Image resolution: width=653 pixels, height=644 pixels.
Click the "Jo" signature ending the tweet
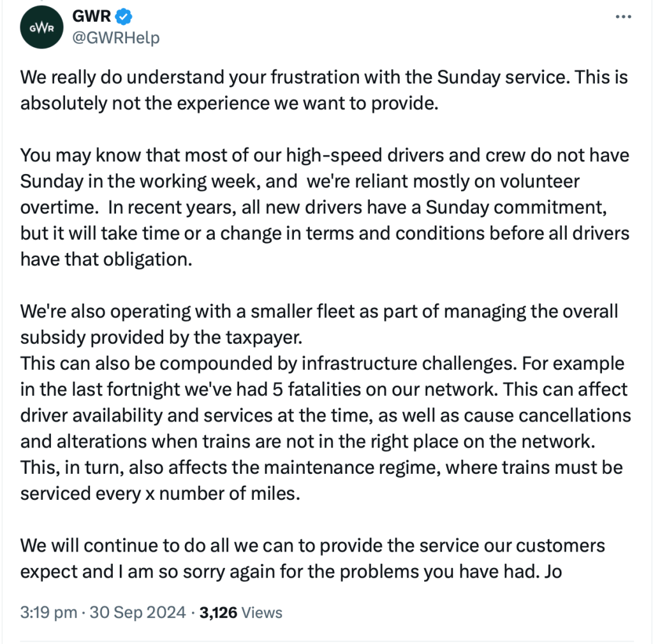tap(553, 571)
